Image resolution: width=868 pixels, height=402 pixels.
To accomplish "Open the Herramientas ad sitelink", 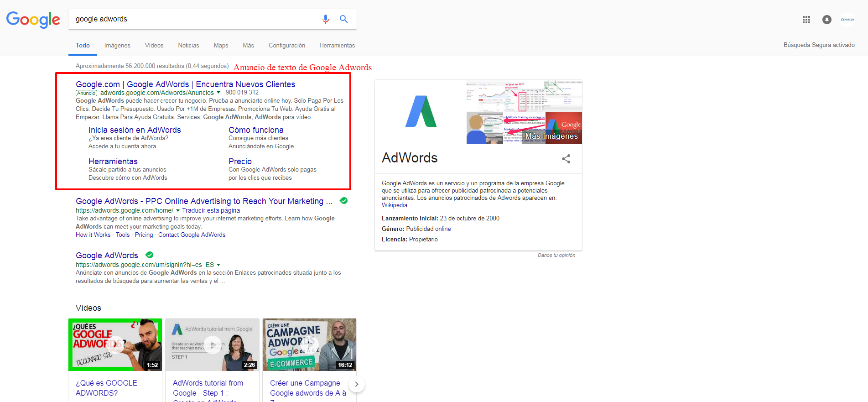I will tap(113, 162).
